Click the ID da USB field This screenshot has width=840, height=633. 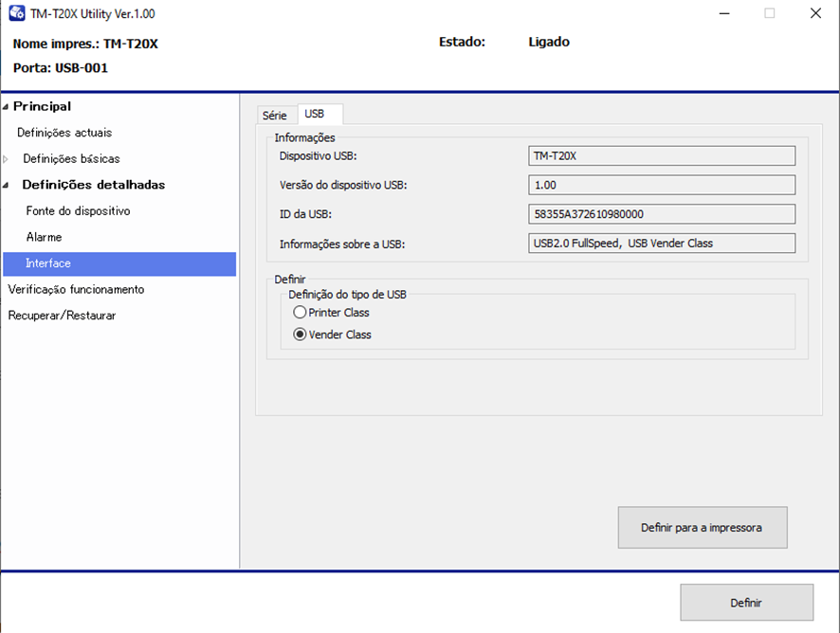coord(661,214)
